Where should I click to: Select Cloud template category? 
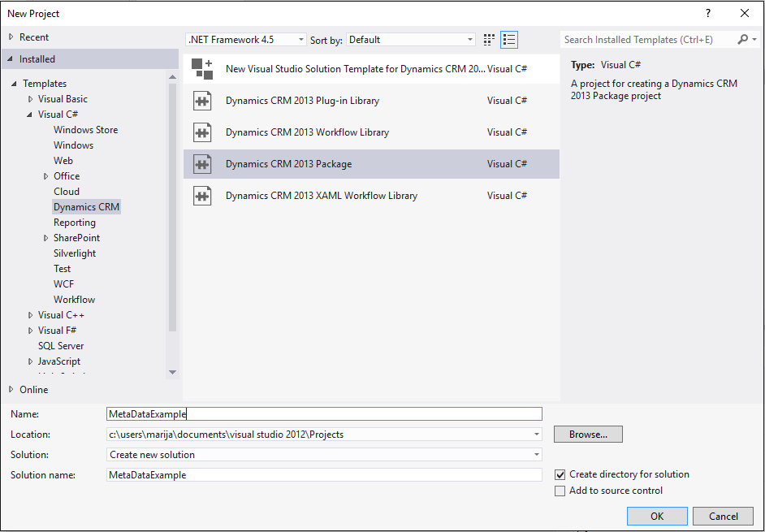[x=67, y=192]
